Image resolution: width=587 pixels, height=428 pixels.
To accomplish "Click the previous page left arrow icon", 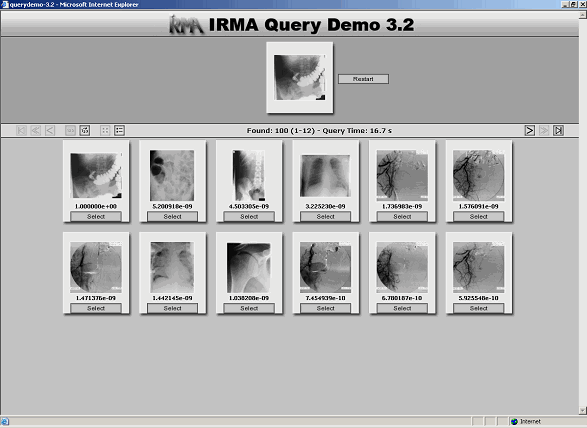I will pyautogui.click(x=50, y=130).
